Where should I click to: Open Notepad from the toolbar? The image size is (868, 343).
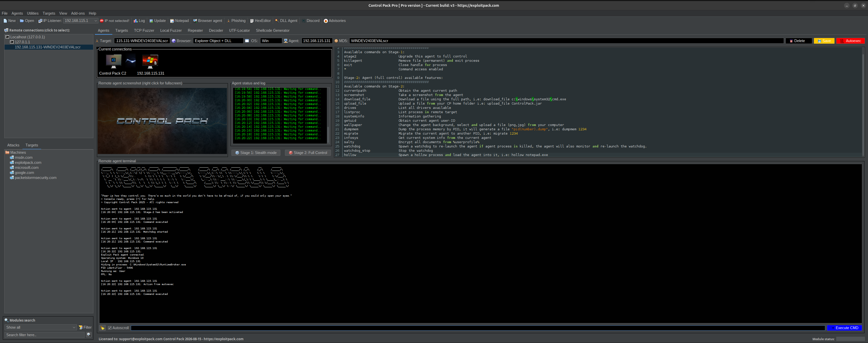pyautogui.click(x=179, y=21)
